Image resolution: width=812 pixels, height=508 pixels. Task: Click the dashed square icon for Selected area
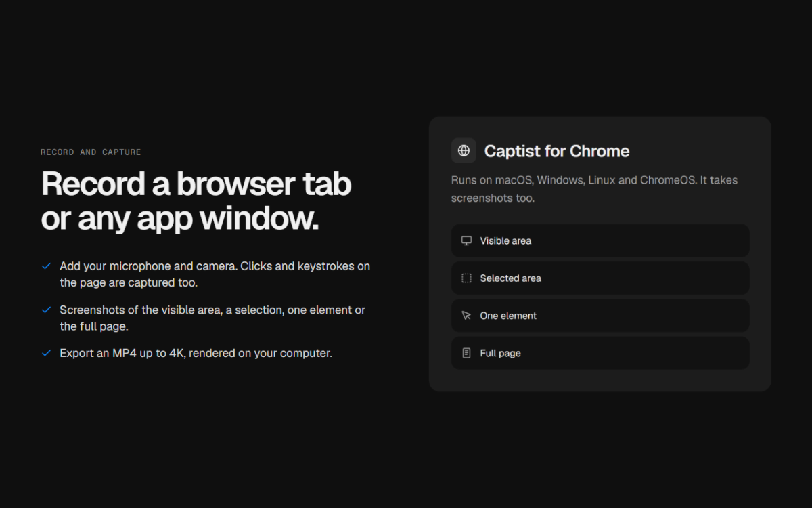(x=466, y=278)
